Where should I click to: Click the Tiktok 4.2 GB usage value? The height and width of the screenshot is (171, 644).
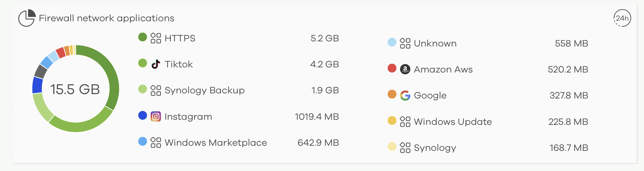325,64
